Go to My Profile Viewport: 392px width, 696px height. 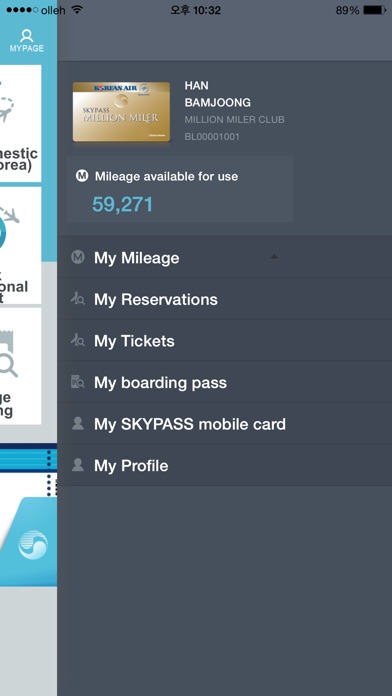225,465
